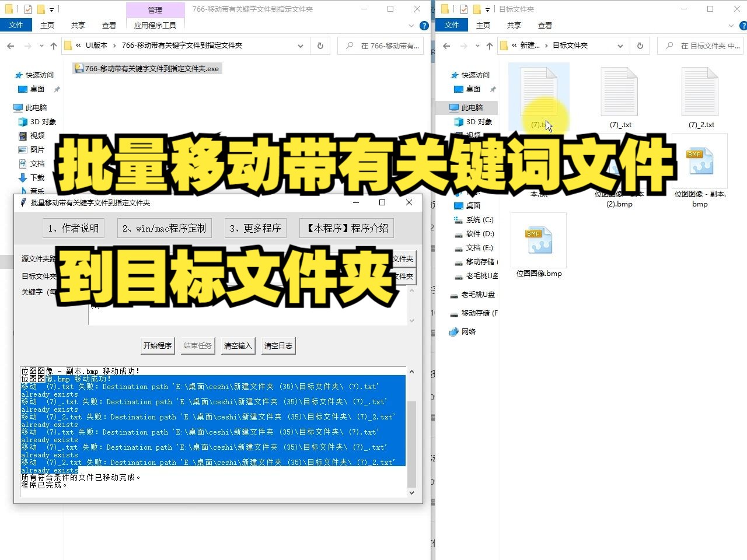Open 图片 in 766 window sidebar

(x=32, y=149)
